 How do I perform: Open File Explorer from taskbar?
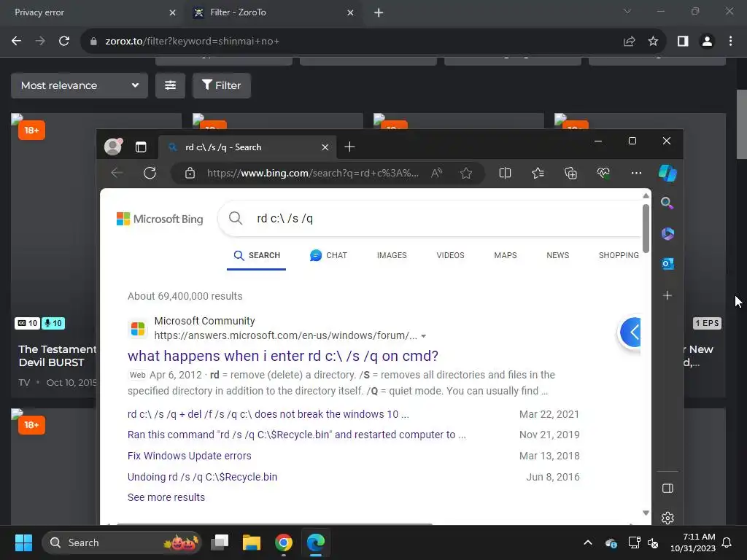click(x=252, y=542)
